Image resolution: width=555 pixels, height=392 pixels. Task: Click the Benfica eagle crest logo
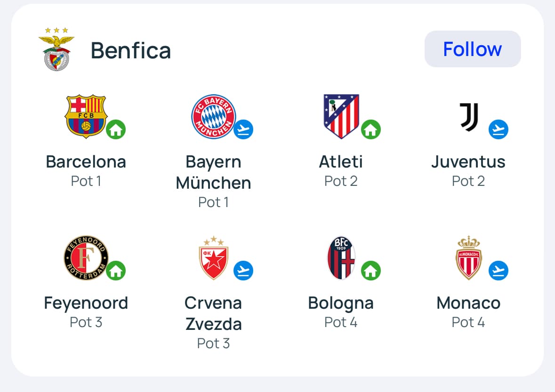56,49
